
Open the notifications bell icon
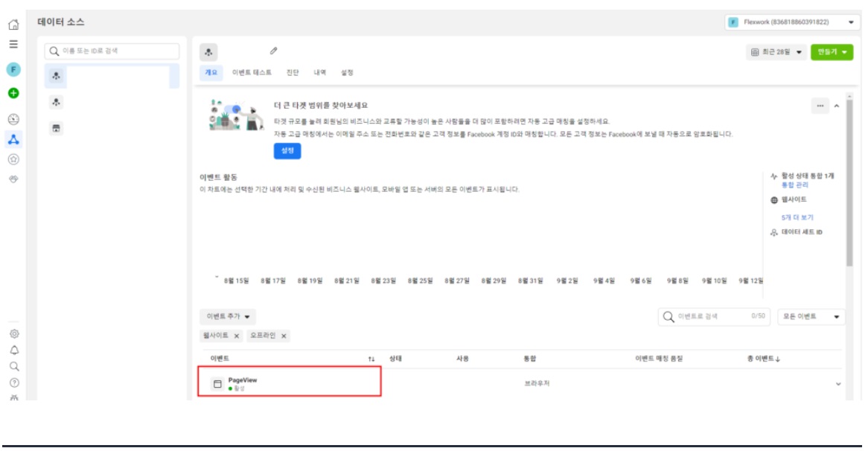click(x=14, y=351)
